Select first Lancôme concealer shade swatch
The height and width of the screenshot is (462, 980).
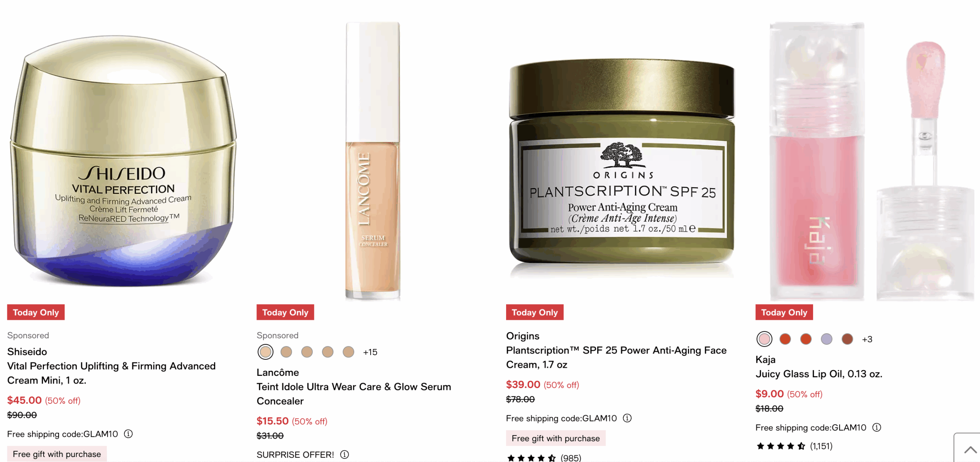tap(265, 352)
